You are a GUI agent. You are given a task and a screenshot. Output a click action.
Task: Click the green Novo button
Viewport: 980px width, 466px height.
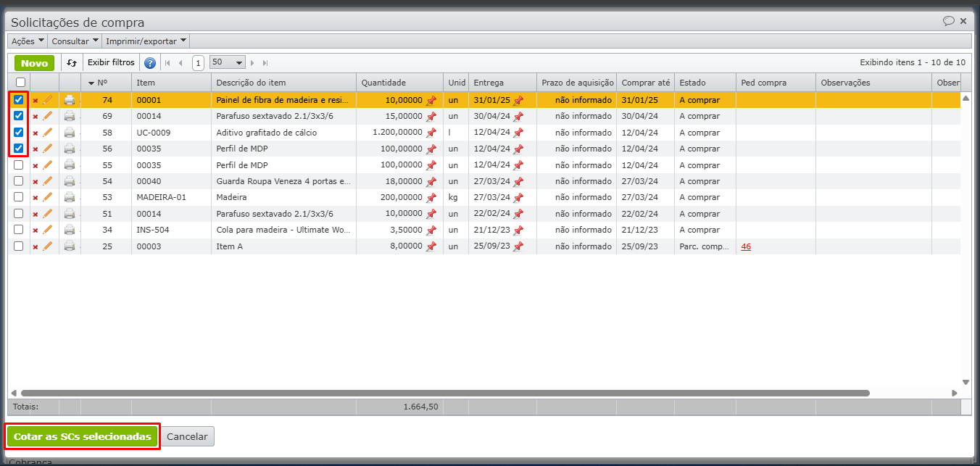(x=34, y=63)
